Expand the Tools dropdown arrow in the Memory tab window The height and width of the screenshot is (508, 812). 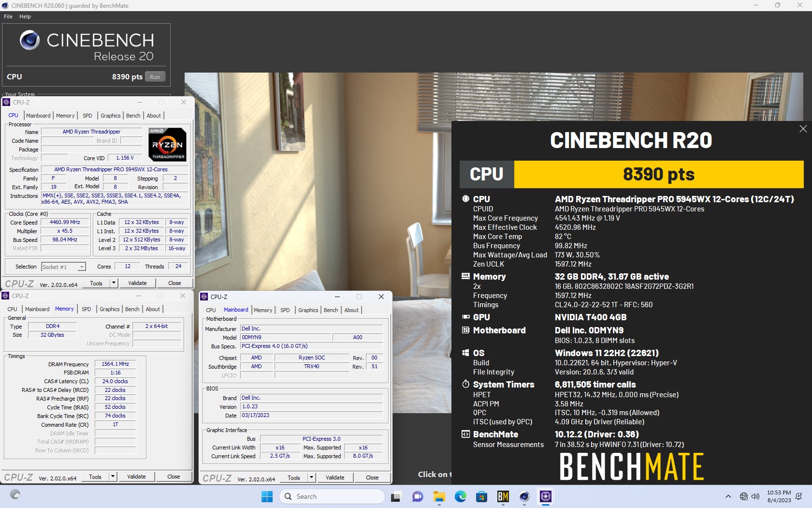click(x=113, y=477)
